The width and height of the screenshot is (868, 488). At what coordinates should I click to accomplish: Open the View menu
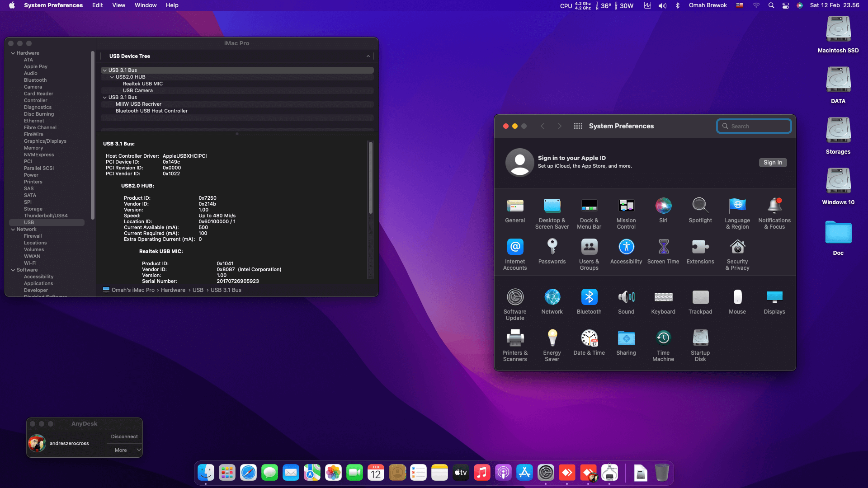[x=118, y=5]
